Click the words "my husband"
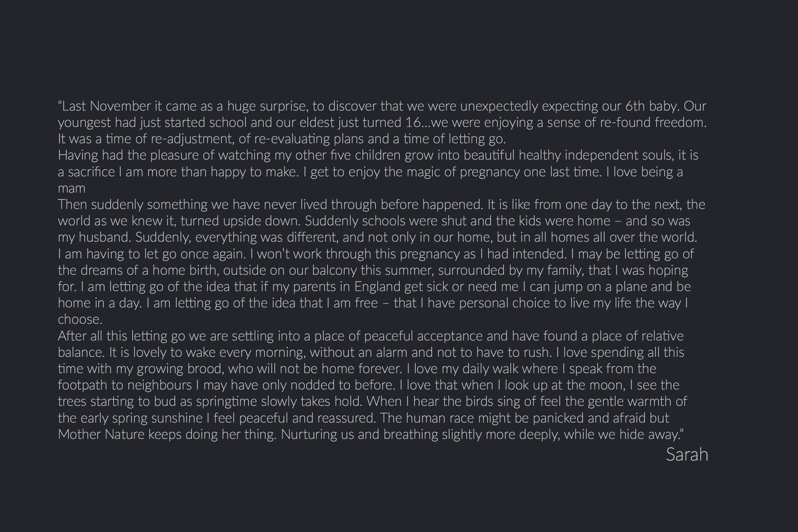The width and height of the screenshot is (798, 532). click(x=94, y=237)
